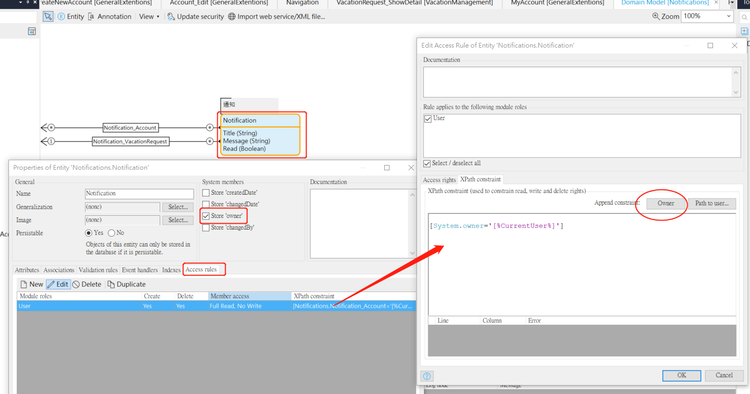Click the help icon in access rule dialog

(427, 376)
